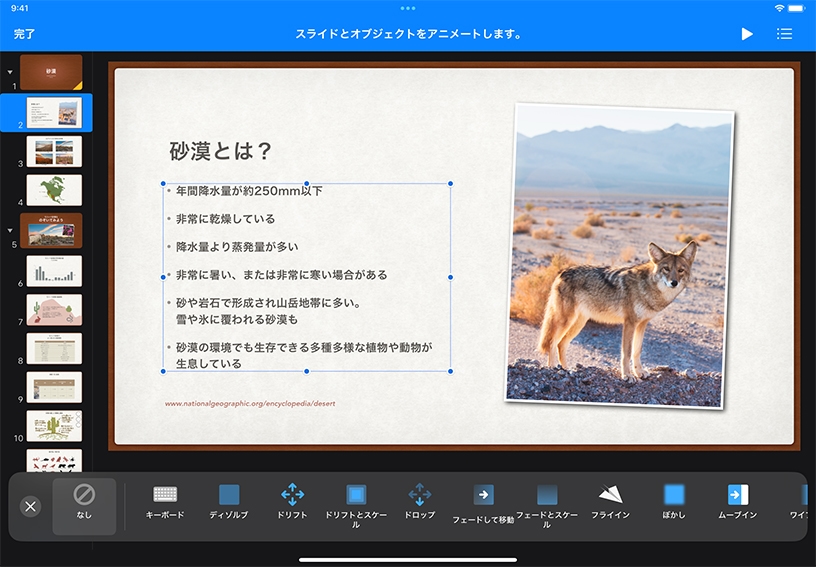
Task: Apply the フライイン animation
Action: coord(610,502)
